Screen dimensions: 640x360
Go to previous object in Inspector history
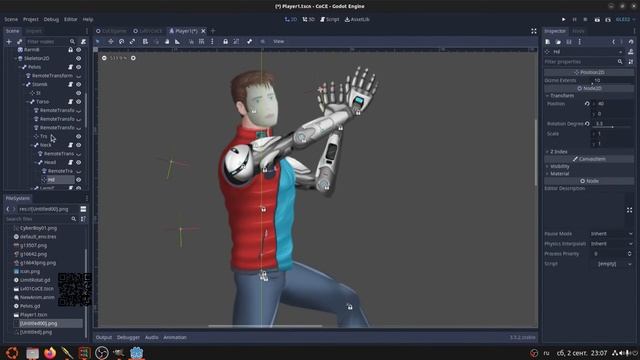[613, 42]
